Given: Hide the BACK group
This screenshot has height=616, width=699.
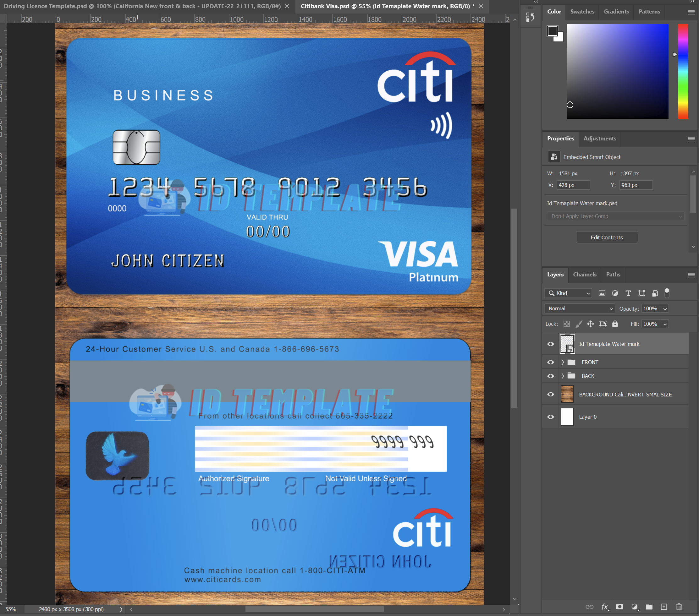Looking at the screenshot, I should tap(551, 376).
